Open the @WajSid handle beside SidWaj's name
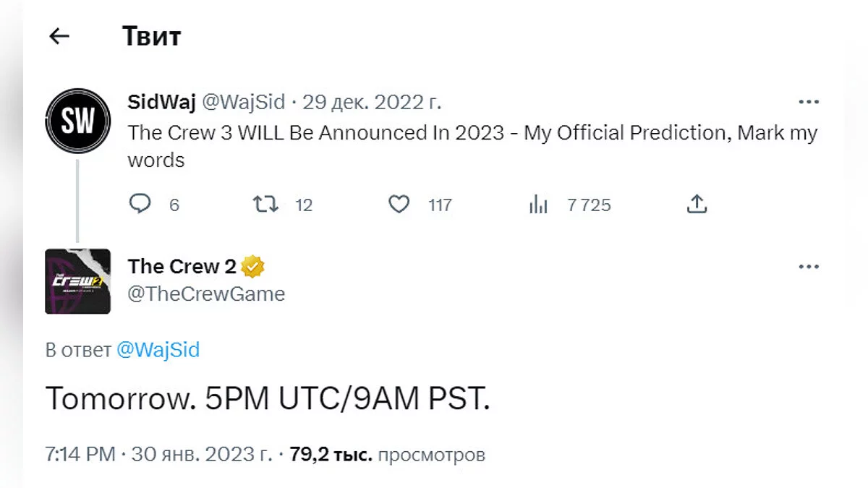 (243, 102)
